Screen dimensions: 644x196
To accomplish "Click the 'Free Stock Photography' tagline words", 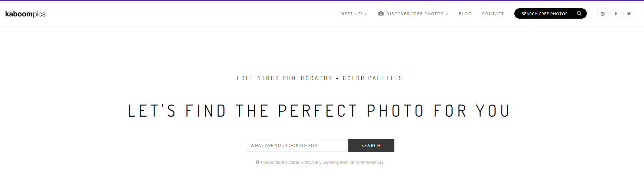I will pos(285,78).
